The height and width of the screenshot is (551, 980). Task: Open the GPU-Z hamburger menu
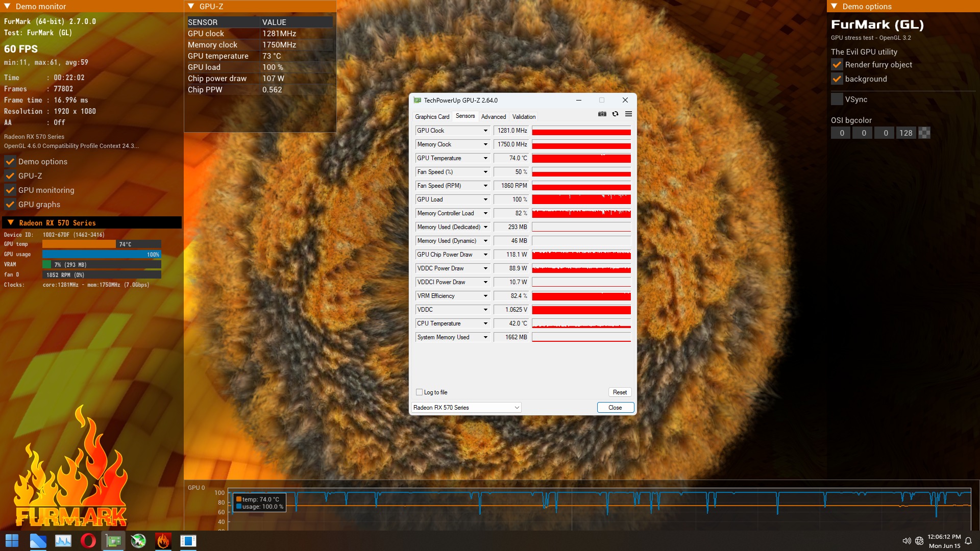629,114
